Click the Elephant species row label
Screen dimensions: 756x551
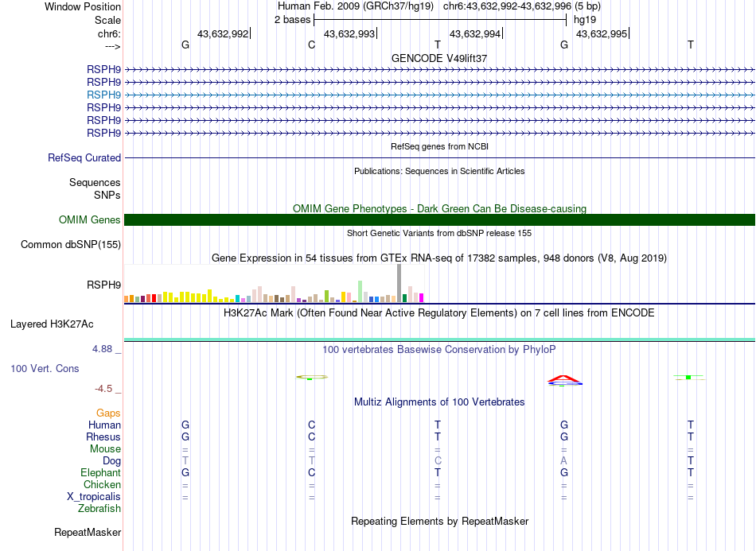tap(101, 472)
